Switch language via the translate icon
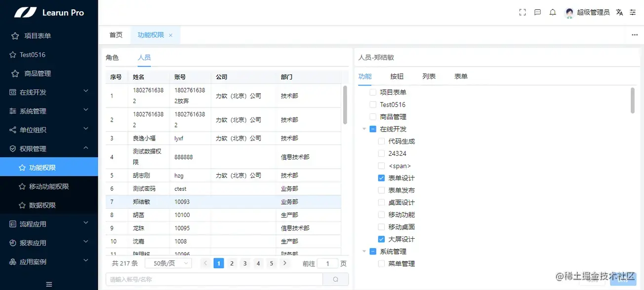 pyautogui.click(x=619, y=12)
